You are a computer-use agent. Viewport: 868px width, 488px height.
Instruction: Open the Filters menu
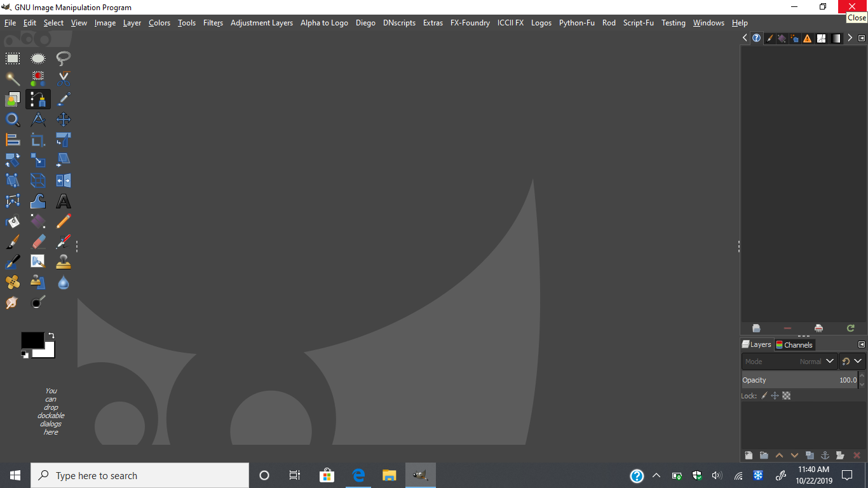coord(213,22)
